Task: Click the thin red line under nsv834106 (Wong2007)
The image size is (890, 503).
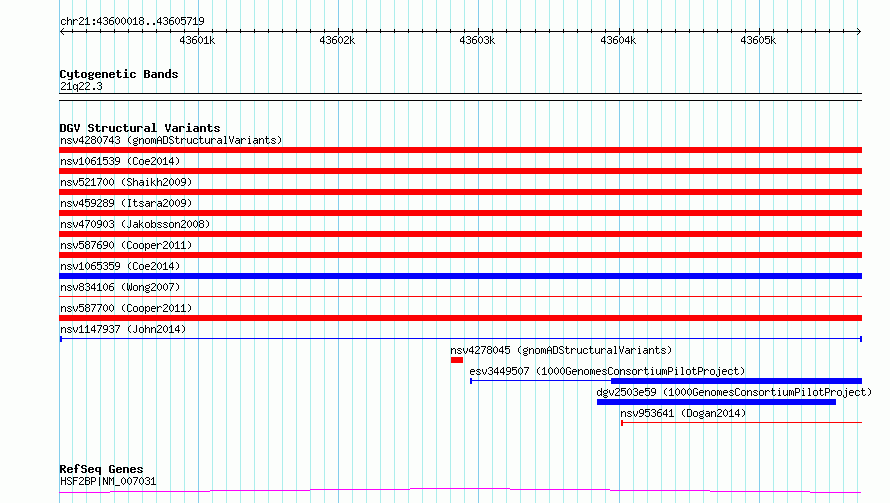Action: [460, 296]
